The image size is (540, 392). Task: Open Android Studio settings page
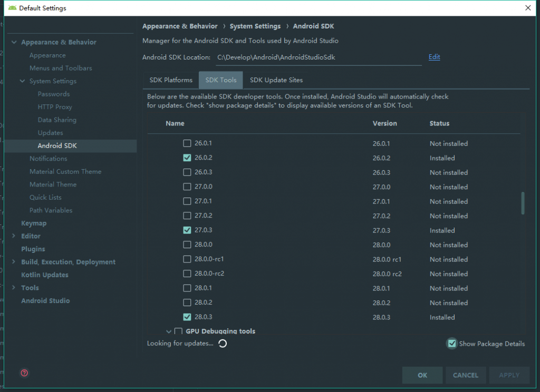point(45,300)
